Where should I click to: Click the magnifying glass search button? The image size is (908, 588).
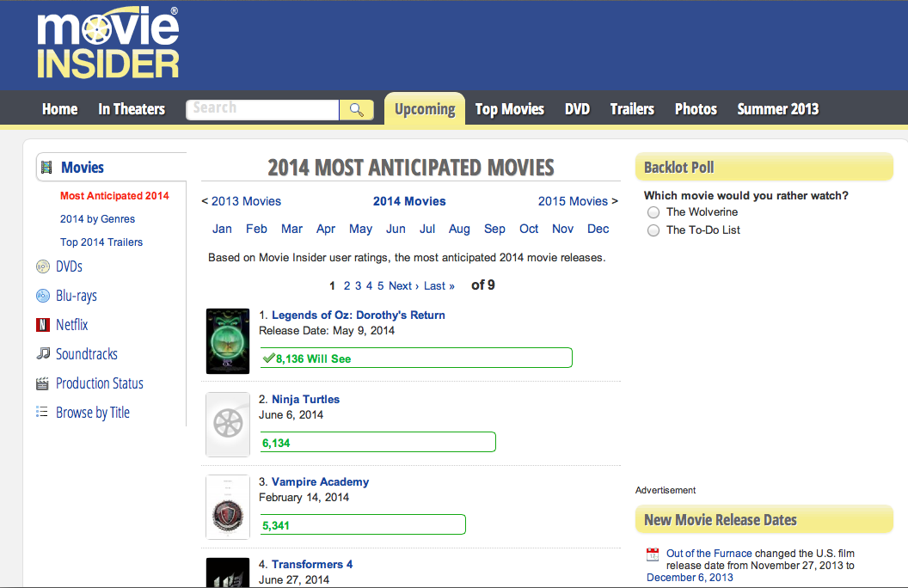pyautogui.click(x=356, y=109)
